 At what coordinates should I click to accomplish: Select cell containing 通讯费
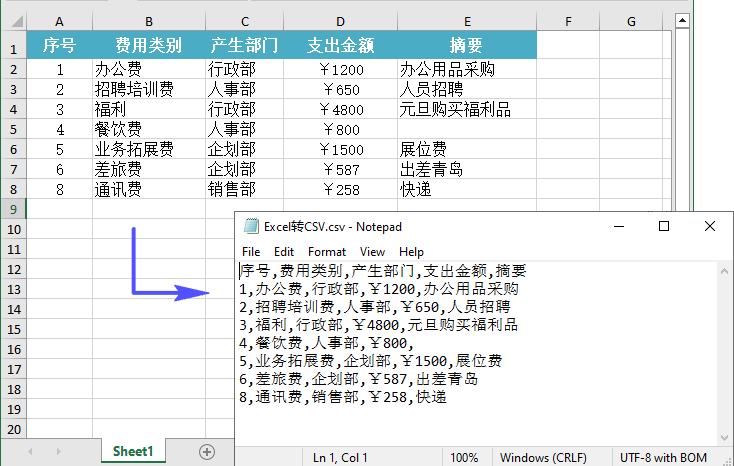[149, 189]
